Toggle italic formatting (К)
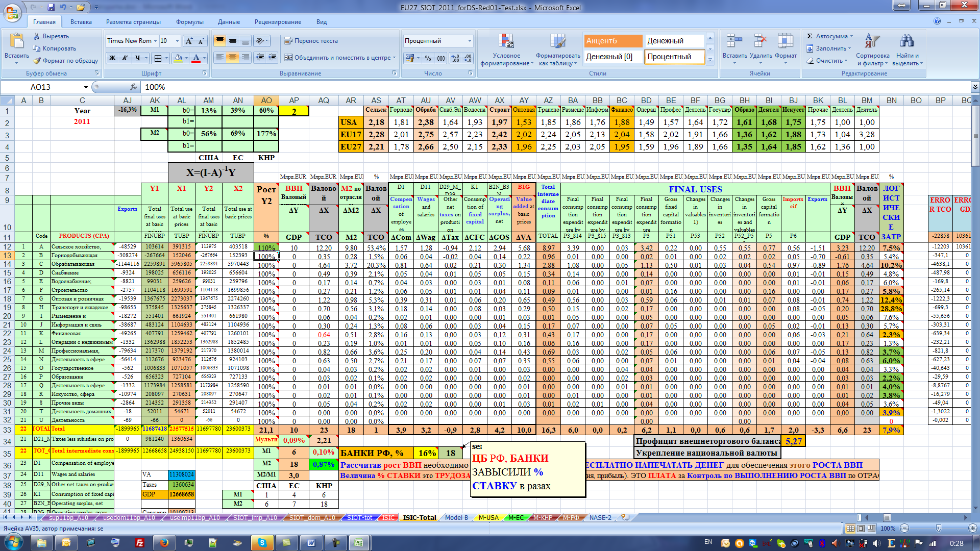This screenshot has height=551, width=980. tap(125, 58)
